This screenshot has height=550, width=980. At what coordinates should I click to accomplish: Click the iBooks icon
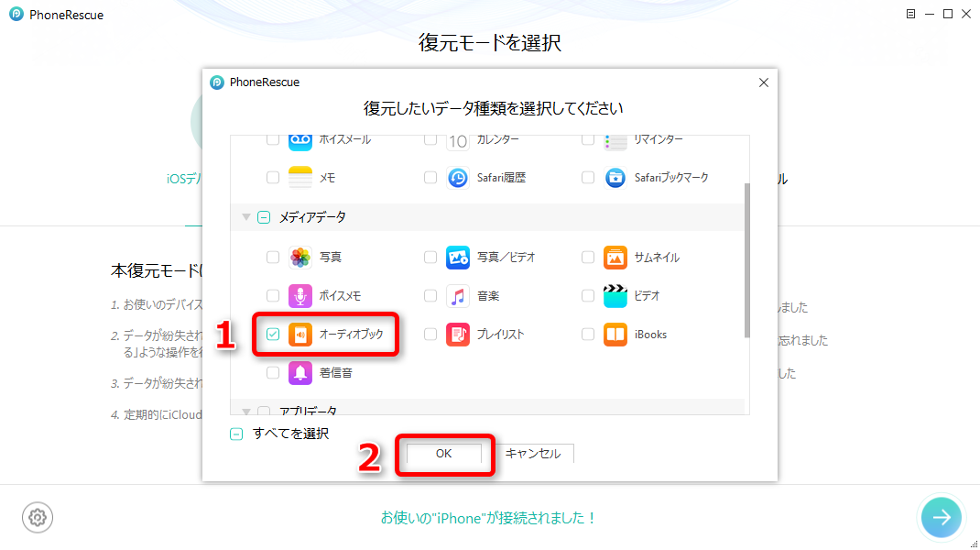615,335
